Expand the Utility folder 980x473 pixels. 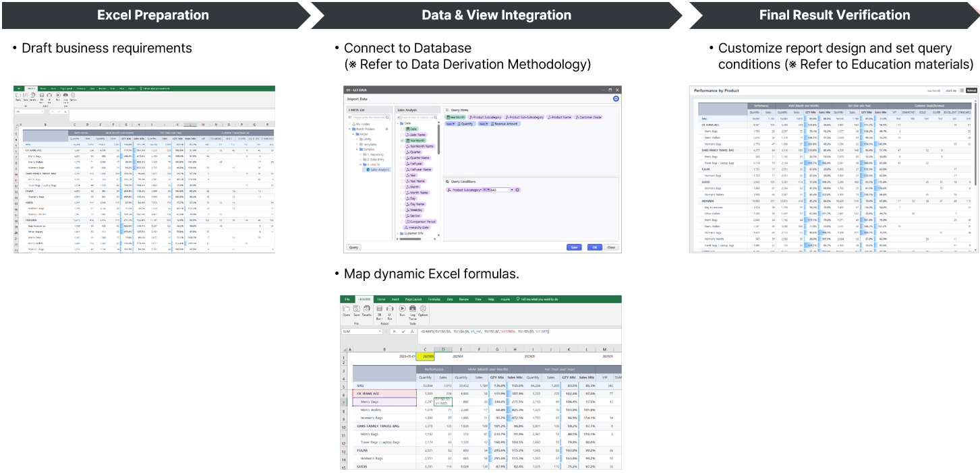point(357,139)
